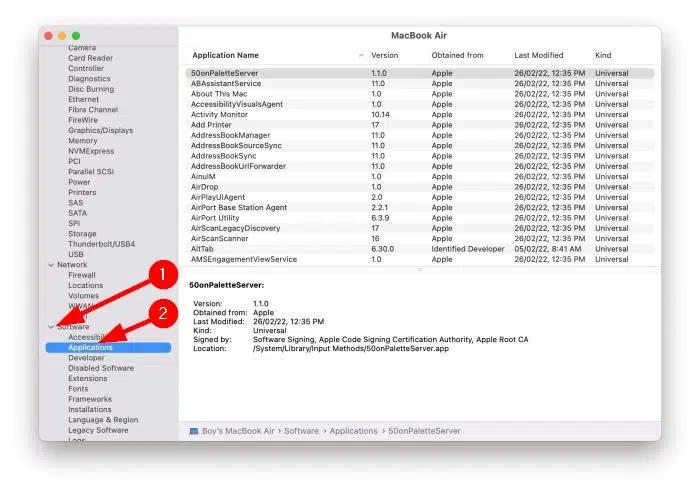This screenshot has height=492, width=700.
Task: Click Software in the path bar
Action: (x=301, y=431)
